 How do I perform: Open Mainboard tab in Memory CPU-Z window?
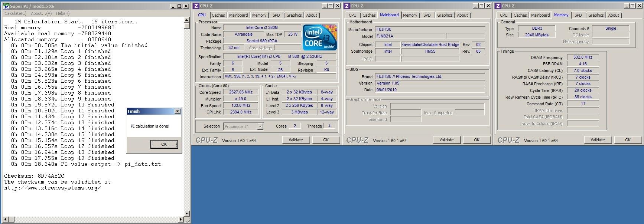(540, 15)
